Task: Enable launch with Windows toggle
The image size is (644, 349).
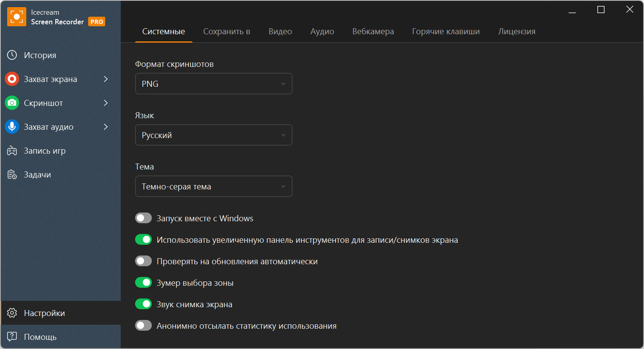Action: [143, 218]
